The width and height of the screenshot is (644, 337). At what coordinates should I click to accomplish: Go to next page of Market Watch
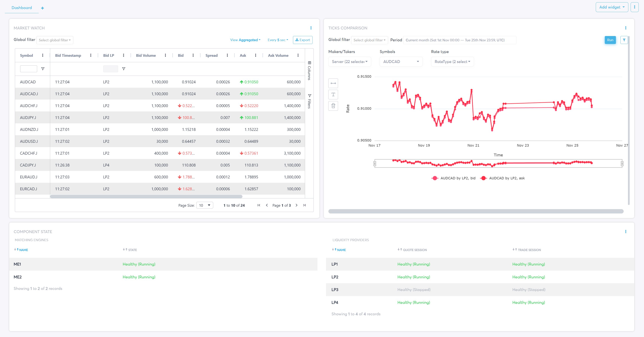[297, 205]
